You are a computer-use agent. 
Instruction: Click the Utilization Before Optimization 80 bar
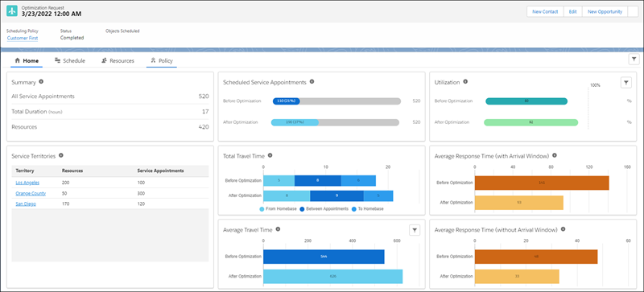click(526, 101)
